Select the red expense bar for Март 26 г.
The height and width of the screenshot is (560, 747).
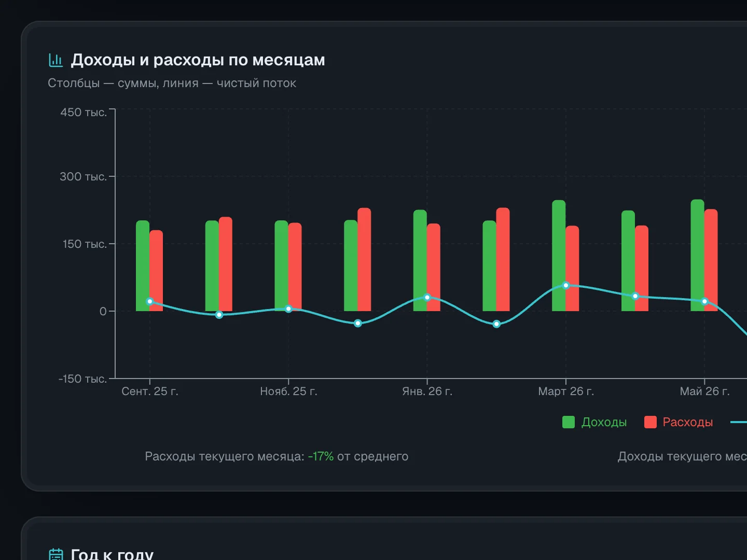tap(572, 269)
